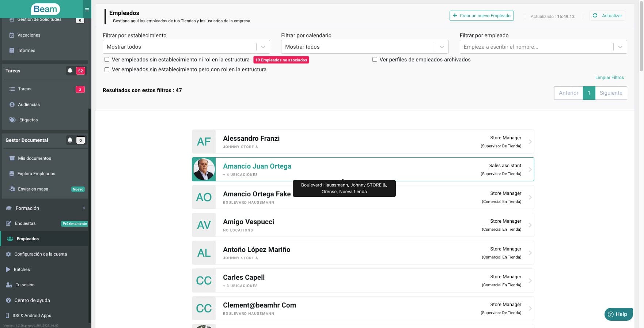Click the Informes report icon
Screen dimensions: 644x328
click(x=12, y=50)
